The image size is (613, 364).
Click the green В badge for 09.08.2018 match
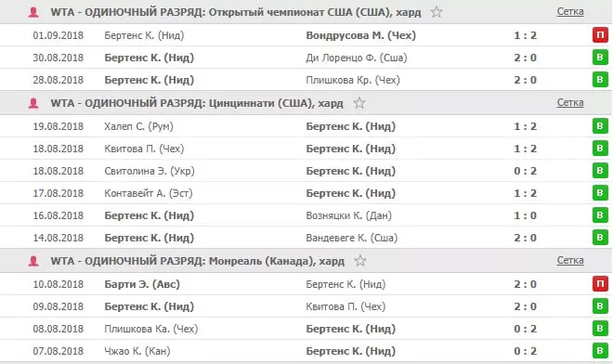600,306
